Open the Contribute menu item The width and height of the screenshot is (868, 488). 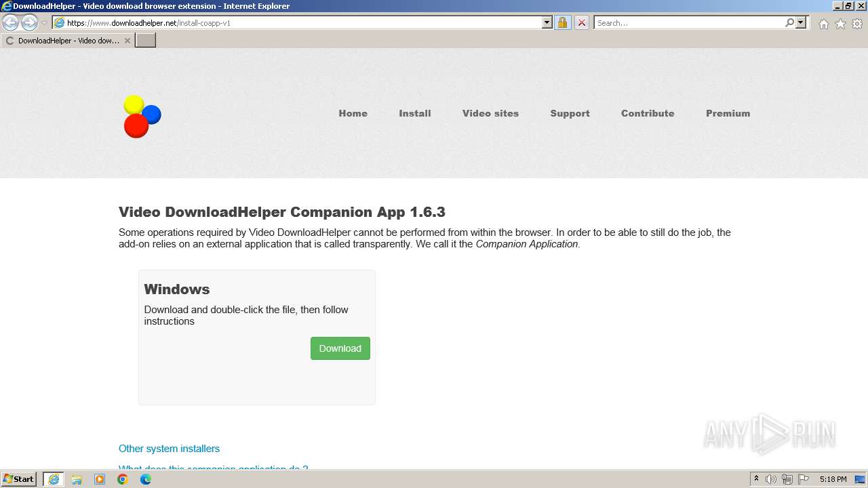point(648,113)
